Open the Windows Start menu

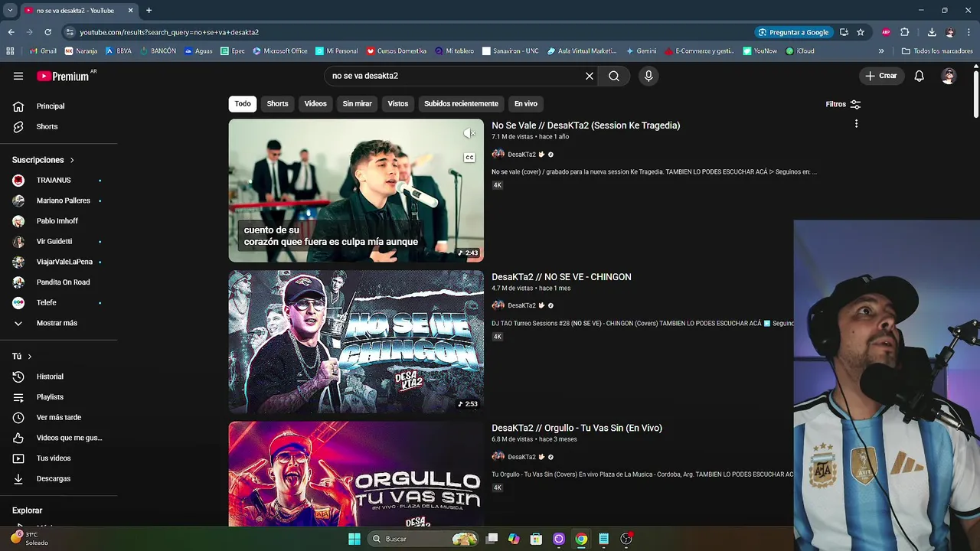point(354,539)
